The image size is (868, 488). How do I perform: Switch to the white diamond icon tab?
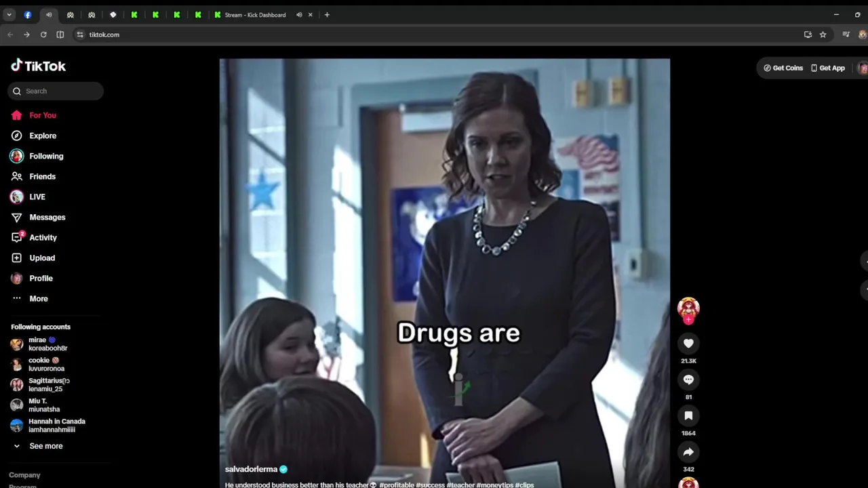coord(113,15)
